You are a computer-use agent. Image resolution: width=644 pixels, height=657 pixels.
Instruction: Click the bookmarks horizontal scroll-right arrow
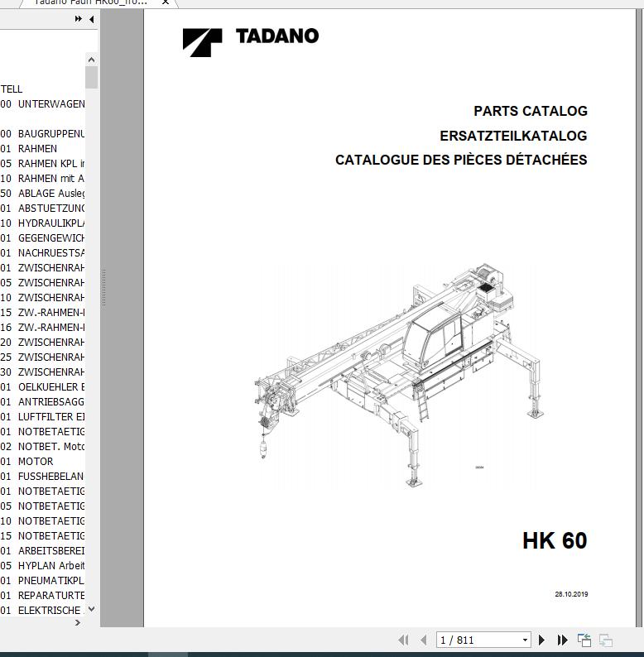78,622
